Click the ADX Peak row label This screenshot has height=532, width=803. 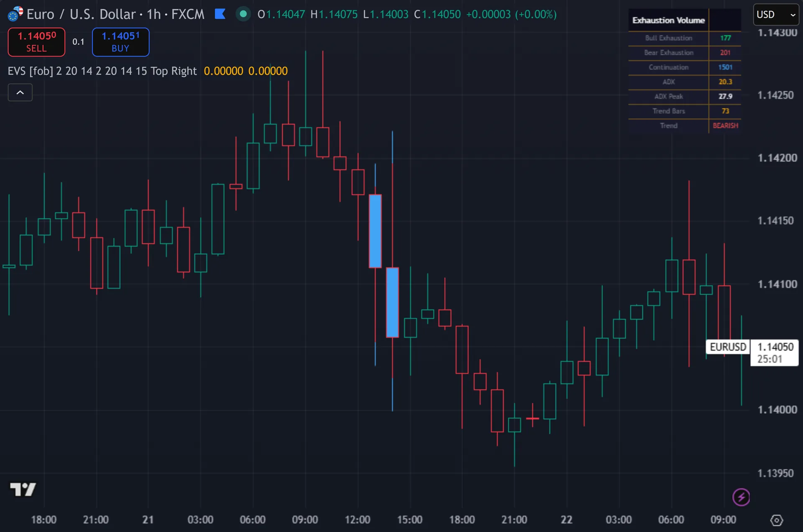(x=668, y=97)
